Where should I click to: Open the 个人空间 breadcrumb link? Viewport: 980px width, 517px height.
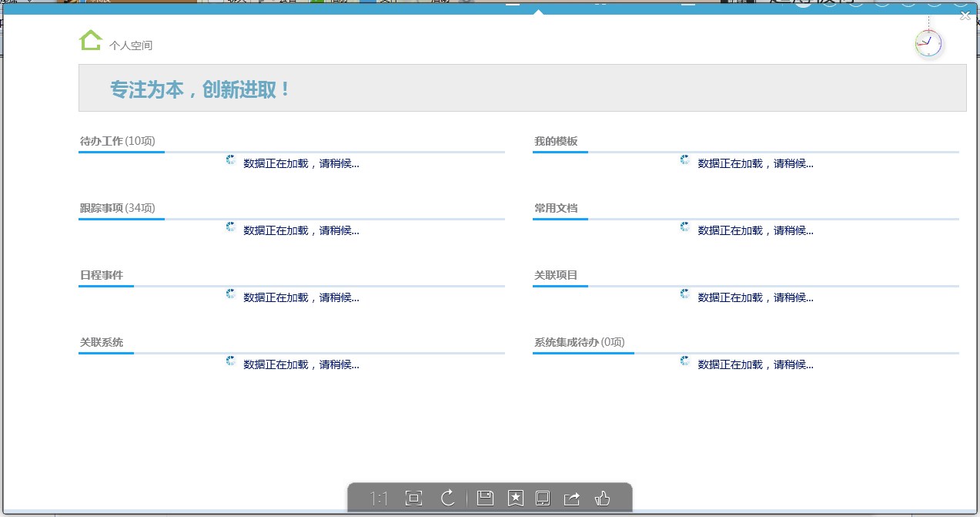pyautogui.click(x=131, y=45)
